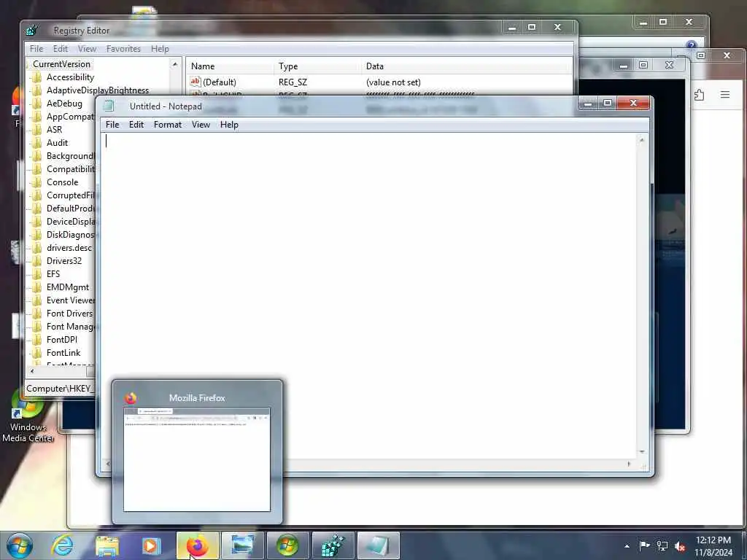Select the Console registry key
The height and width of the screenshot is (560, 747).
point(63,182)
